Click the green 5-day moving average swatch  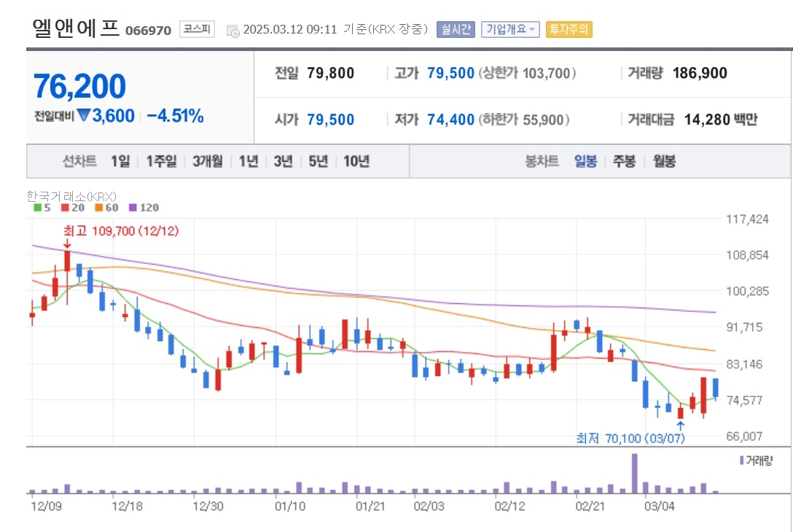[x=37, y=208]
